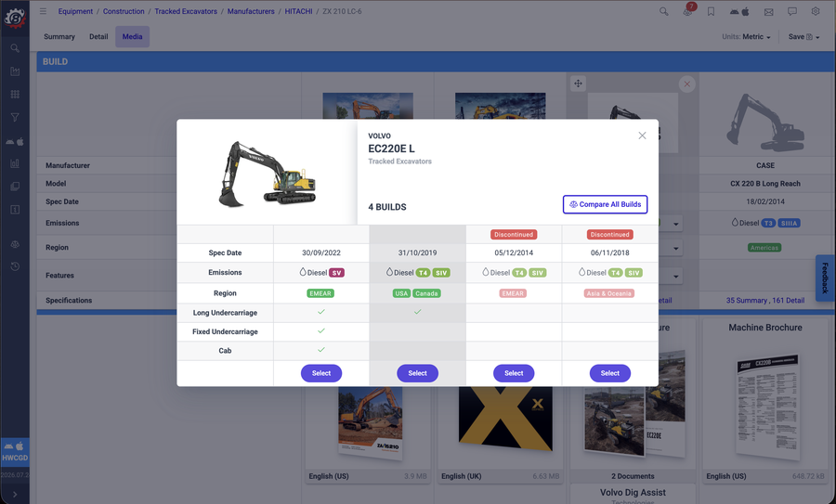Select the 06/11/2018 build
836x504 pixels.
(610, 373)
